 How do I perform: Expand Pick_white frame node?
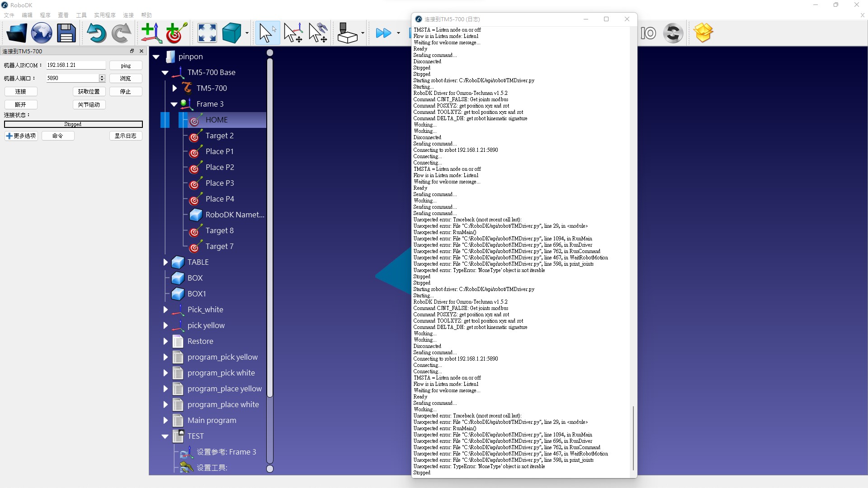(165, 310)
